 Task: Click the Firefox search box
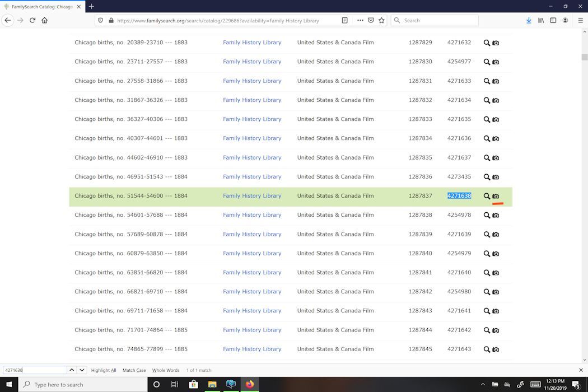pyautogui.click(x=435, y=20)
